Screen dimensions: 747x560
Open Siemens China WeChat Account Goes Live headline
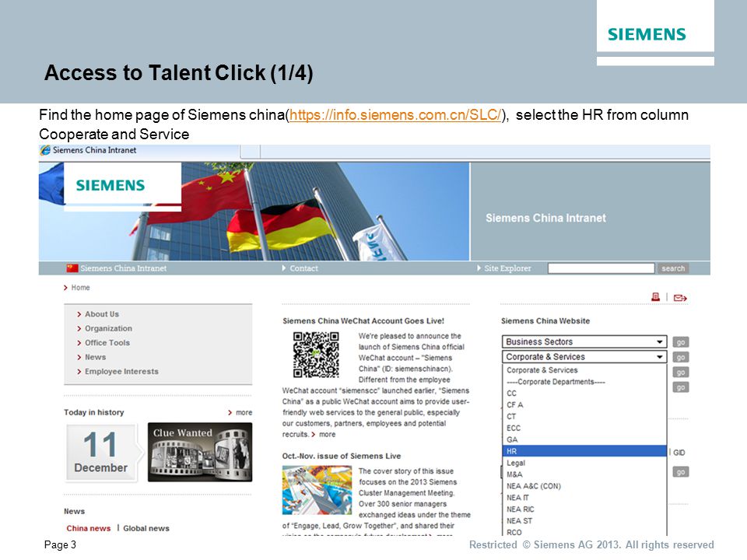(x=363, y=321)
